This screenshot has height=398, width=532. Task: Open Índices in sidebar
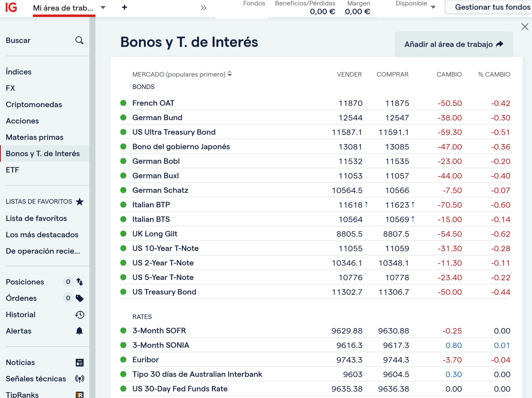pyautogui.click(x=18, y=72)
